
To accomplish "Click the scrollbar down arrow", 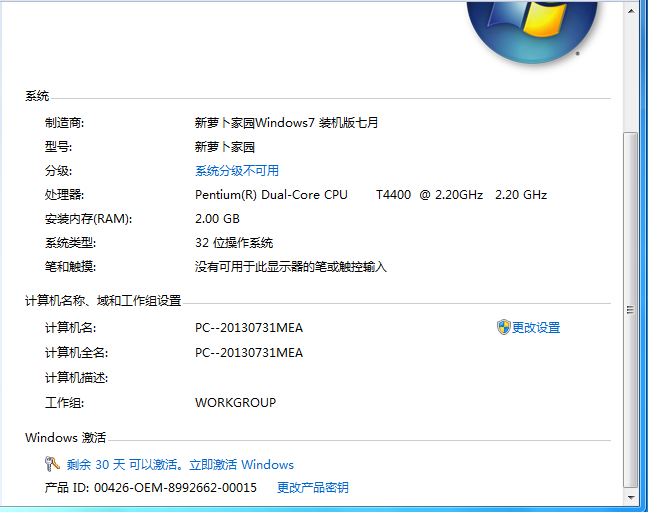I will (631, 497).
